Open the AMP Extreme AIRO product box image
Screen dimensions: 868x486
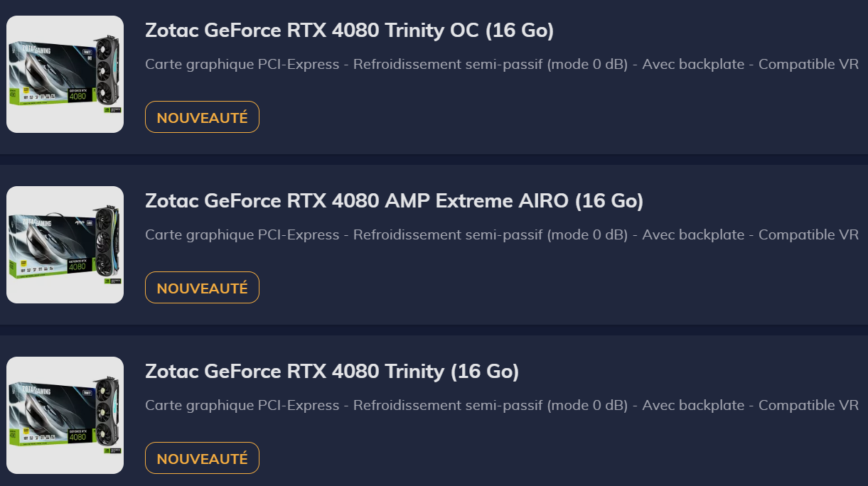tap(65, 244)
